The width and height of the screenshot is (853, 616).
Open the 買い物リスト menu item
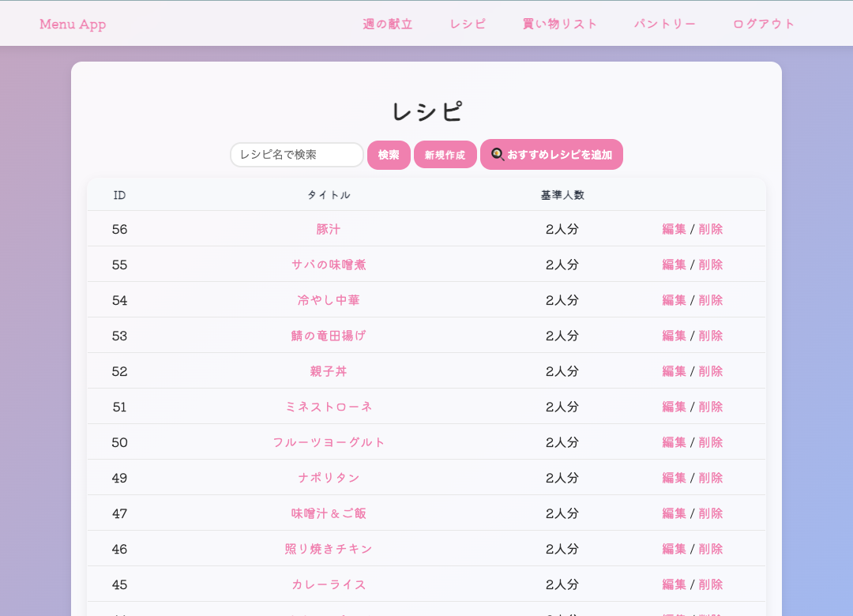tap(560, 24)
